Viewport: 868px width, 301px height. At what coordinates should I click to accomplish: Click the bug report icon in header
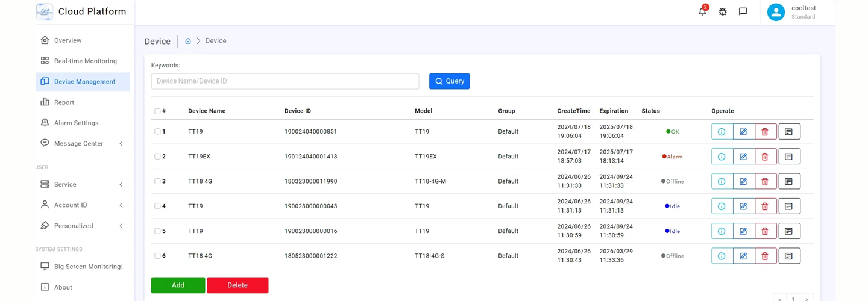723,11
